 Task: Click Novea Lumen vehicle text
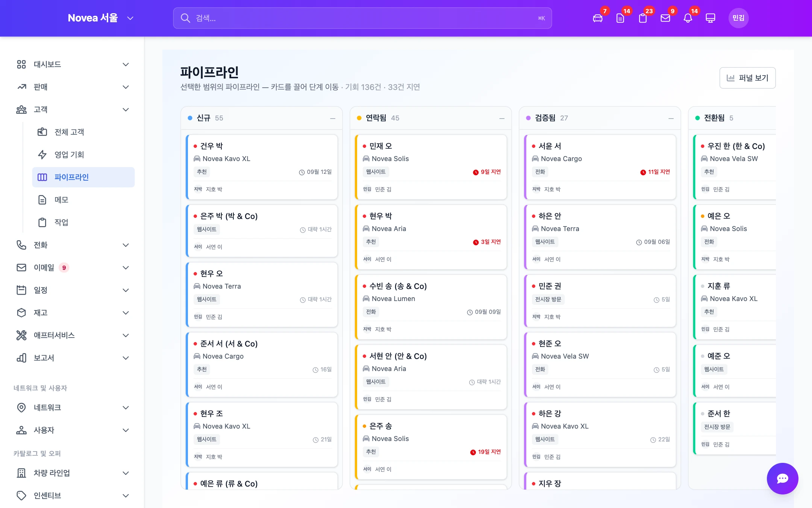click(393, 299)
